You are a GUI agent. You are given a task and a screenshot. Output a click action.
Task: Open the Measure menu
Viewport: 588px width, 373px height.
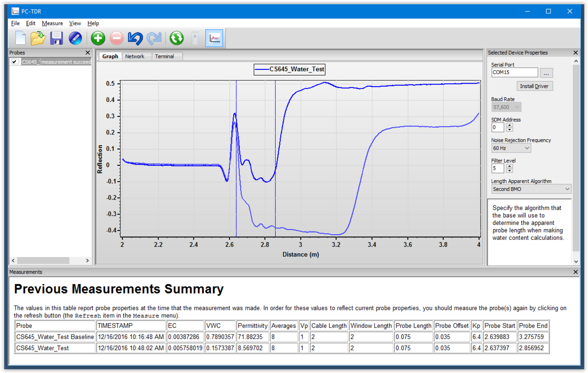(x=52, y=23)
